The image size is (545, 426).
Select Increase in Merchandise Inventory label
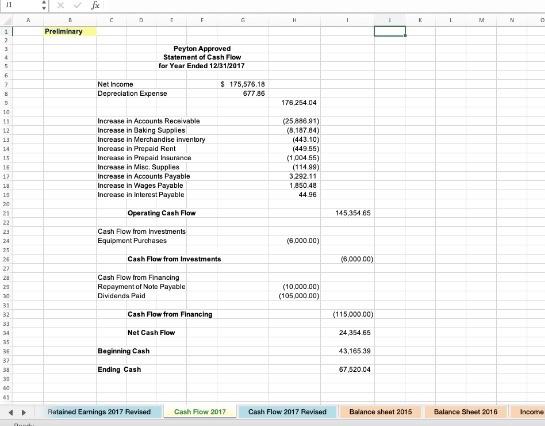pyautogui.click(x=151, y=140)
